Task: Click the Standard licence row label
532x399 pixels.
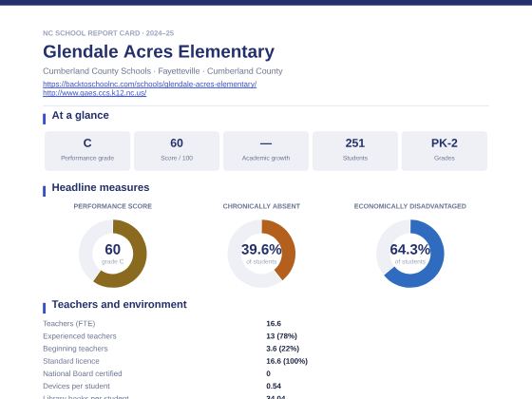Action: pyautogui.click(x=71, y=361)
